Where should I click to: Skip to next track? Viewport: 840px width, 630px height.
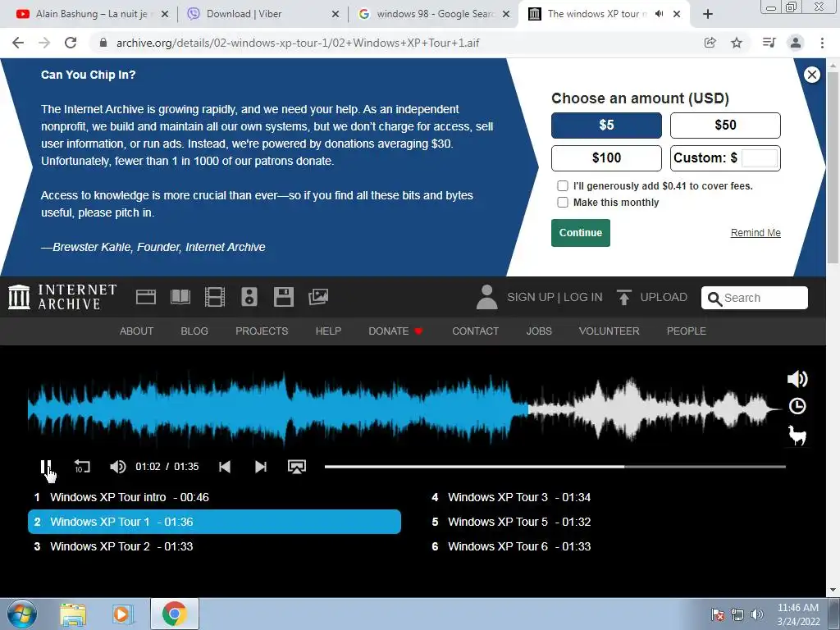[x=261, y=467]
